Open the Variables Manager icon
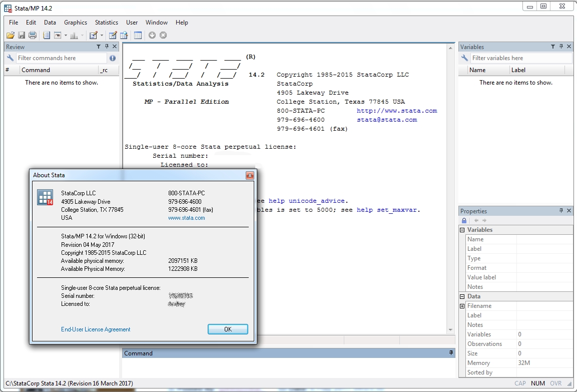 click(x=138, y=35)
